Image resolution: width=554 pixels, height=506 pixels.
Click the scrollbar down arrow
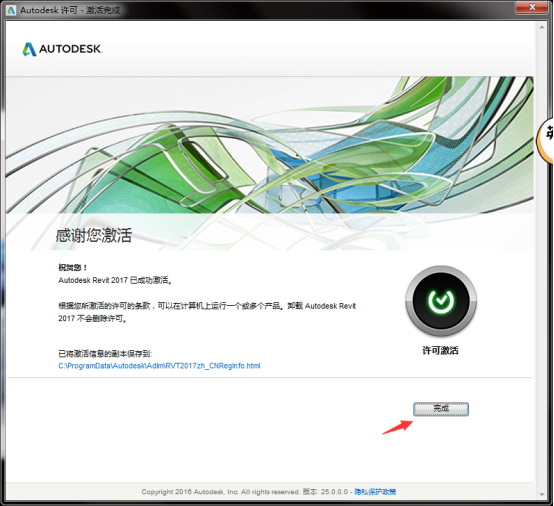tap(542, 494)
